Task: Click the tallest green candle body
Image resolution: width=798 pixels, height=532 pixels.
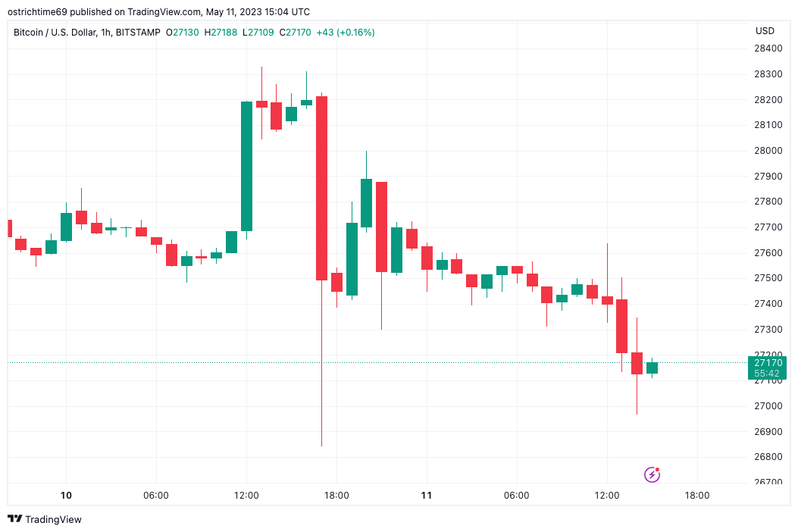Action: [246, 166]
